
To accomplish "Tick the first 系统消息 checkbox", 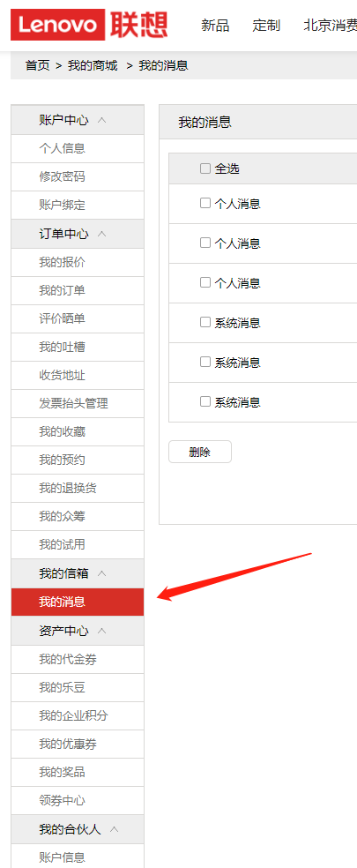I will pos(205,322).
